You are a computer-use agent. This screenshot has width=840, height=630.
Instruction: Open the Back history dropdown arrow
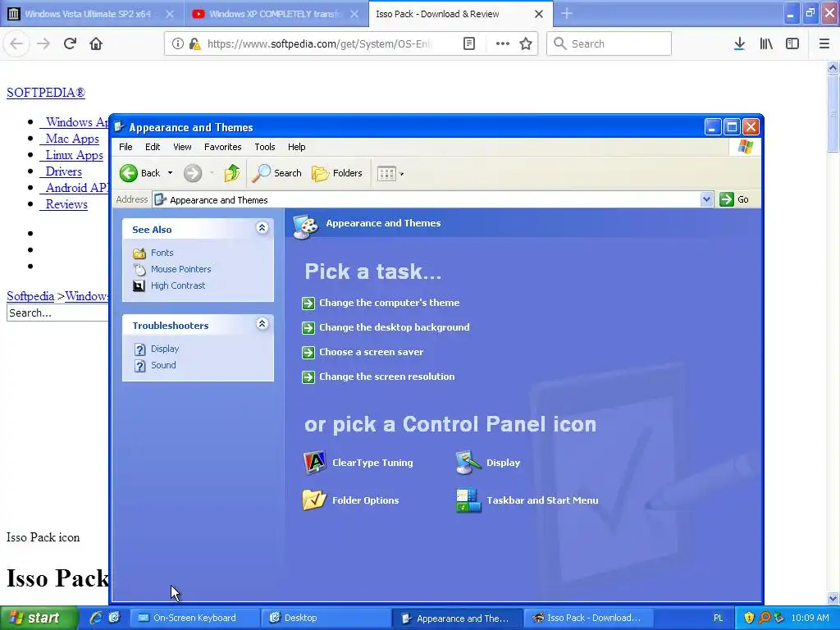click(x=170, y=173)
